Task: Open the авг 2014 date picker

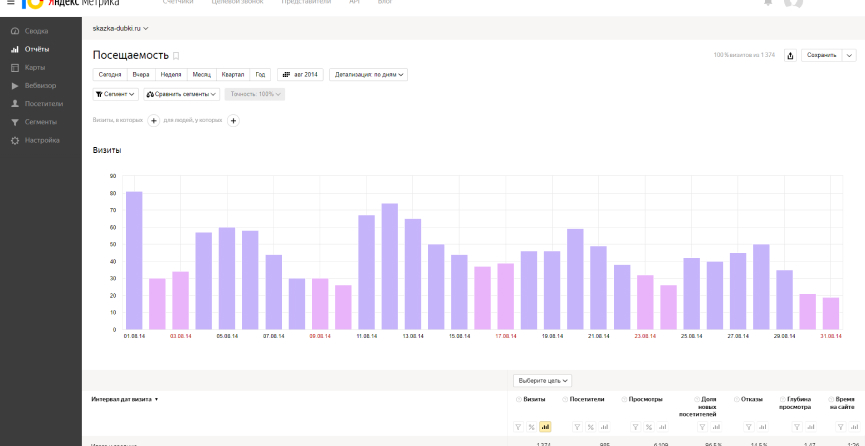Action: click(x=300, y=75)
